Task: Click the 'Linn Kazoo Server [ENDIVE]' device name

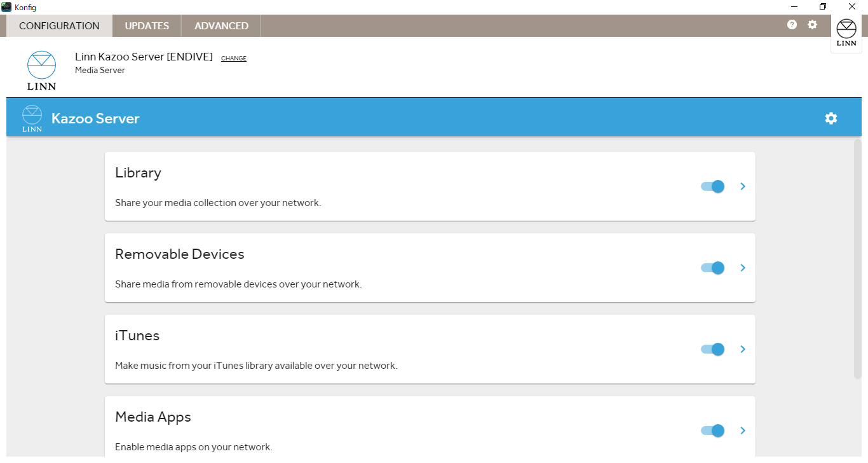Action: (x=144, y=57)
